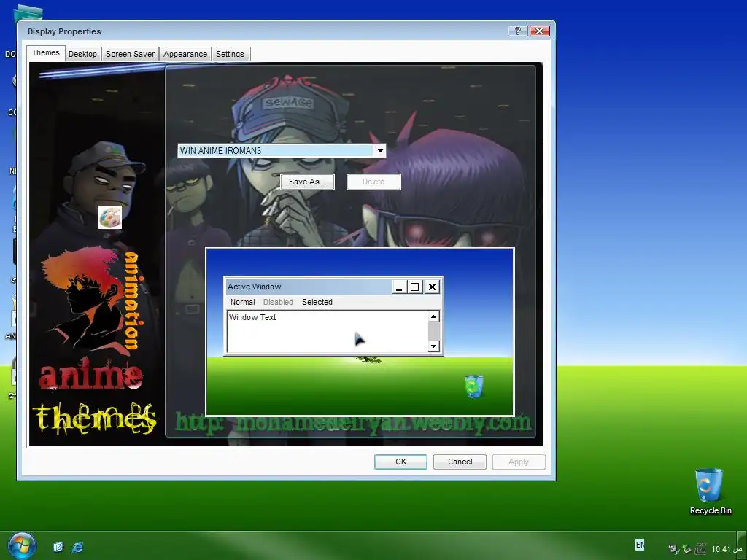Click the EN language bar indicator

click(639, 544)
